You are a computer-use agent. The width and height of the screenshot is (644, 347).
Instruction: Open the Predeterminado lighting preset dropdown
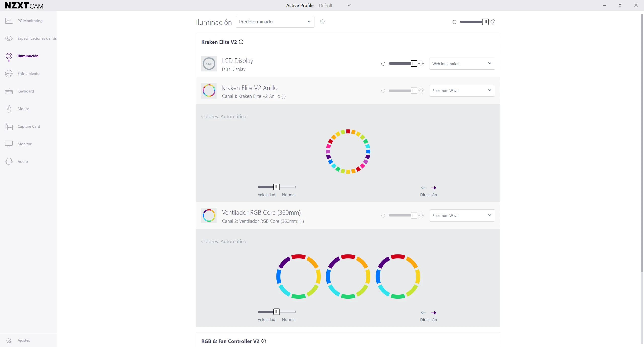[275, 22]
